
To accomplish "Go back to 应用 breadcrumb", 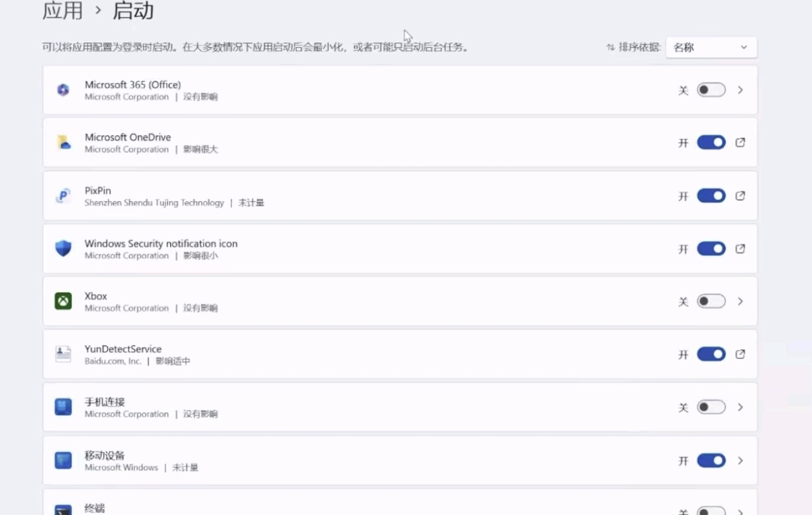I will click(63, 11).
